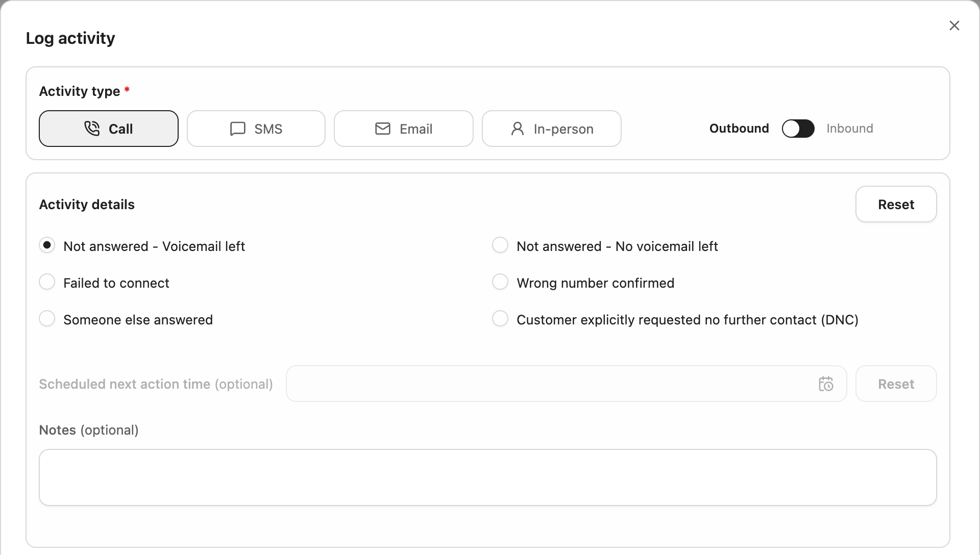Click the scheduled next action time field

coord(567,384)
